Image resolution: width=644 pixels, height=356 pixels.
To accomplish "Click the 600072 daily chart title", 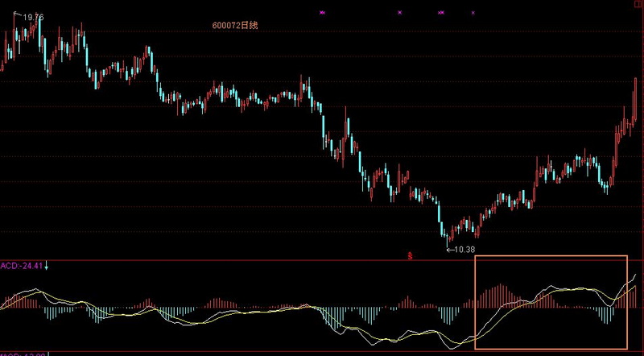I will pyautogui.click(x=234, y=26).
